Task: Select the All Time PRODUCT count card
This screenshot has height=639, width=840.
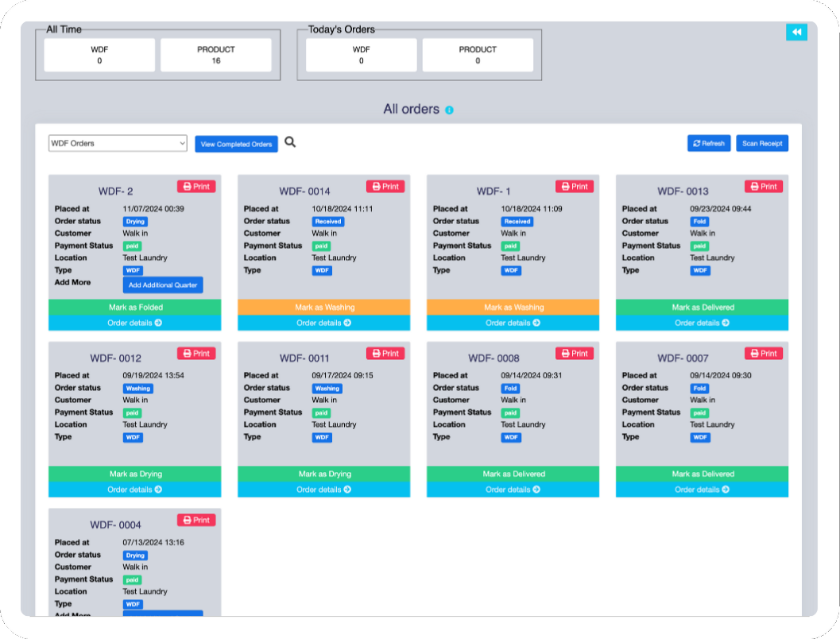Action: point(216,55)
